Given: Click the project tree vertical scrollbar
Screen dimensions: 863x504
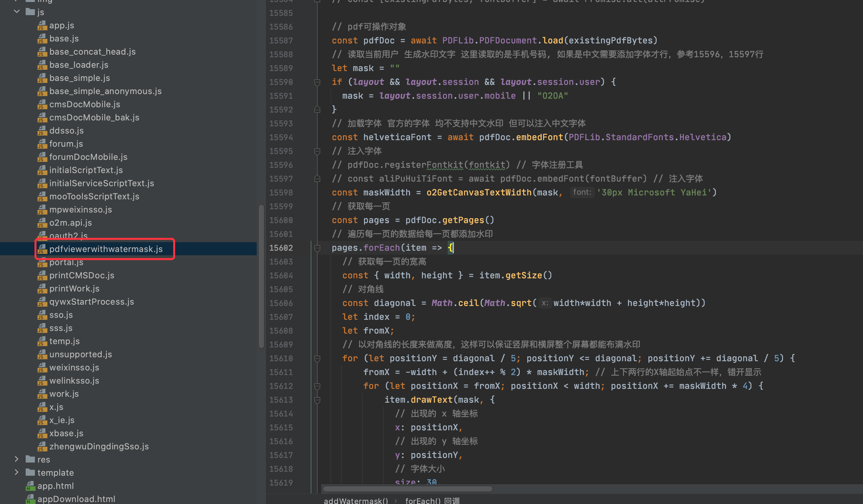Looking at the screenshot, I should 261,276.
